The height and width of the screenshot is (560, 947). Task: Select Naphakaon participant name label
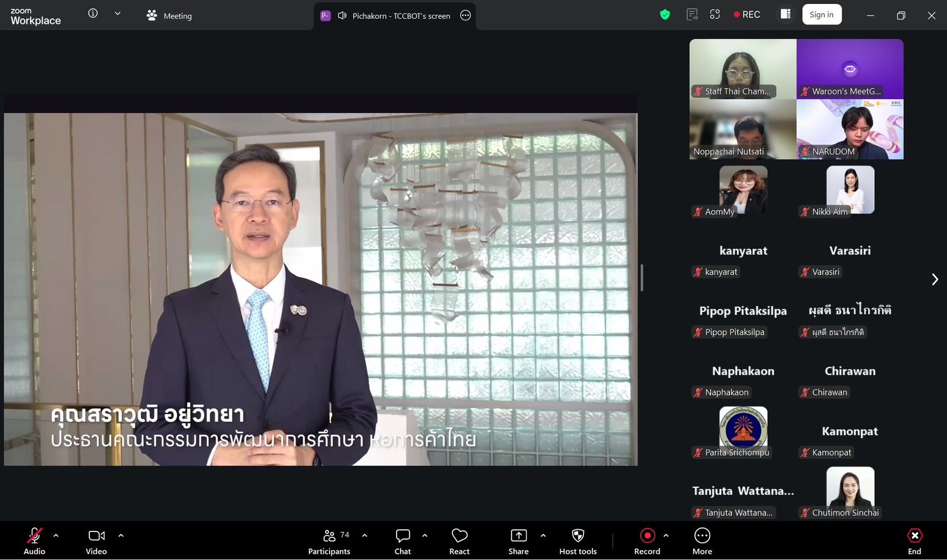(721, 393)
